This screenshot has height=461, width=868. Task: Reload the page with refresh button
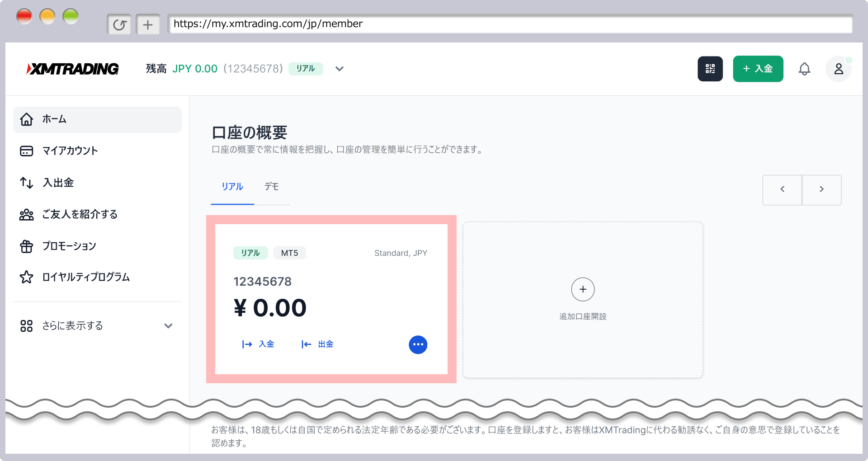(x=119, y=24)
